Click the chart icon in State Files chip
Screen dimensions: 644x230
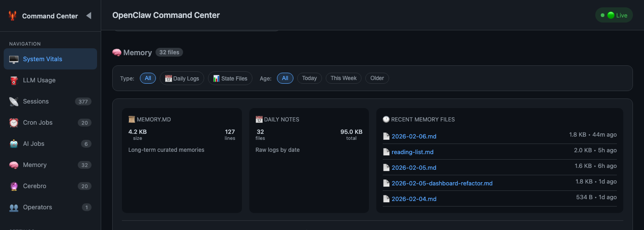pyautogui.click(x=216, y=79)
